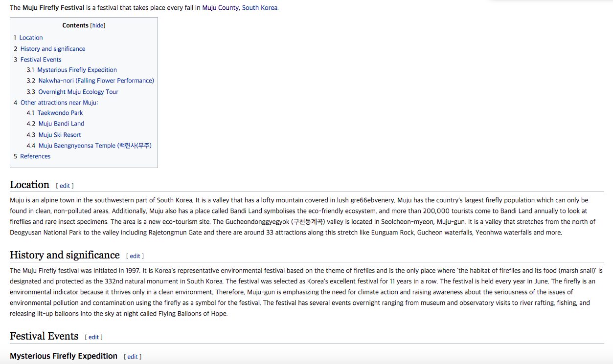Edit the History and significance section
The image size is (613, 364).
(x=135, y=256)
